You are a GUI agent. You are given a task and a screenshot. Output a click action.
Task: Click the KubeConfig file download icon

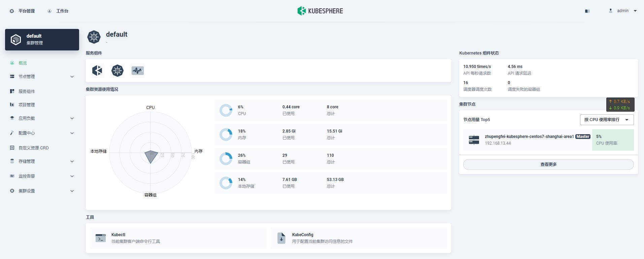tap(281, 238)
